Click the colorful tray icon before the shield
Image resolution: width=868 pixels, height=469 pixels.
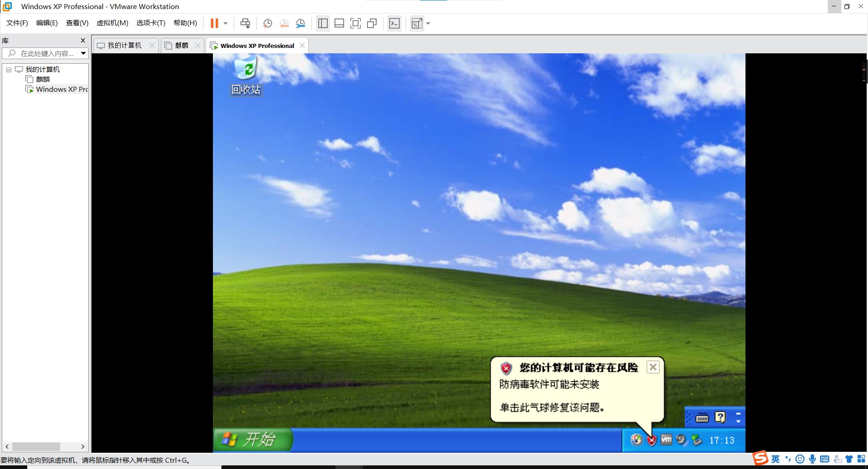637,440
